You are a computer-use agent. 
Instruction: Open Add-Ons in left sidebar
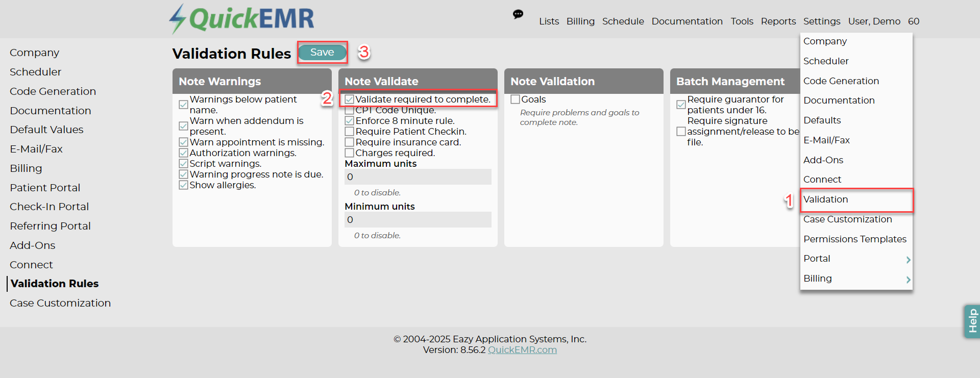click(33, 245)
